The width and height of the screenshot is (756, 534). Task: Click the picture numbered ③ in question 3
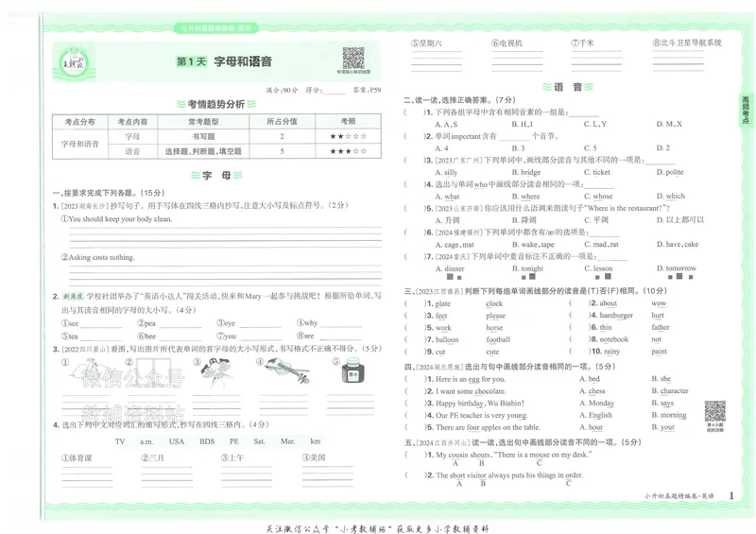[x=215, y=372]
